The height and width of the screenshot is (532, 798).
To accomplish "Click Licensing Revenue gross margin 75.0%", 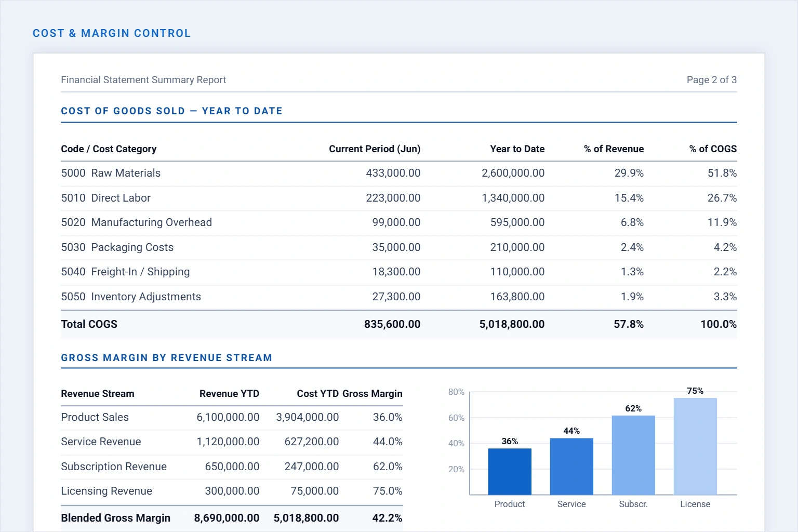I will 388,491.
